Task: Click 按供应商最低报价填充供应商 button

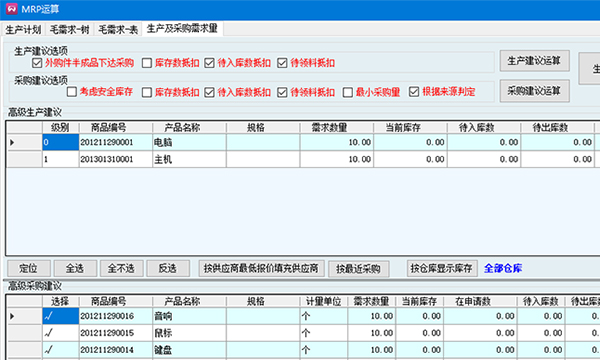Action: click(261, 268)
